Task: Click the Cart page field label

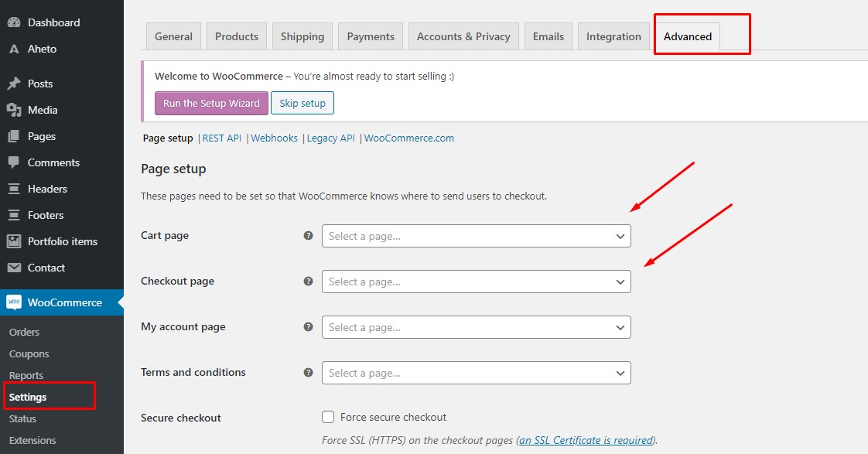Action: (165, 235)
